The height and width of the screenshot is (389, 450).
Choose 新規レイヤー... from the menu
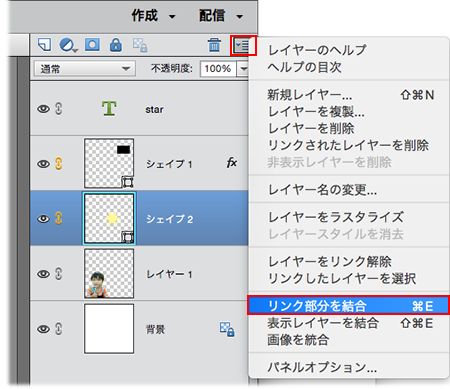click(x=348, y=95)
